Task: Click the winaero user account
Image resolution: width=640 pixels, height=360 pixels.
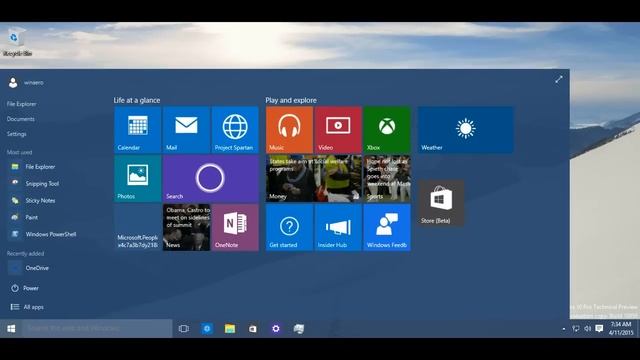Action: (26, 82)
